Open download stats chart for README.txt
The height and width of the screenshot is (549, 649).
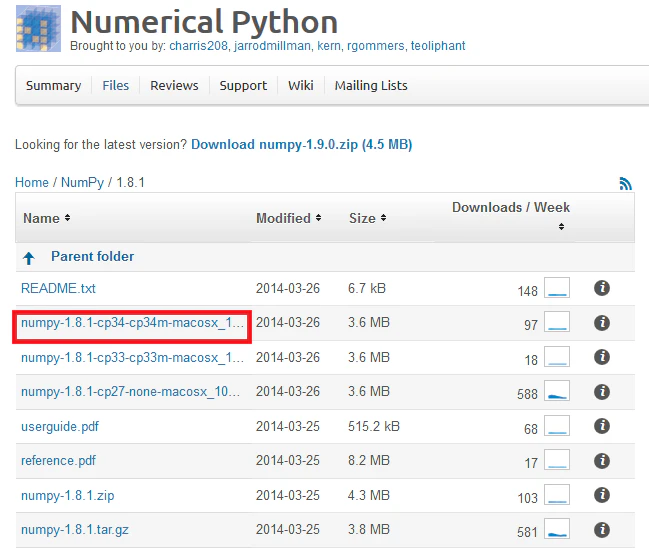click(x=557, y=288)
